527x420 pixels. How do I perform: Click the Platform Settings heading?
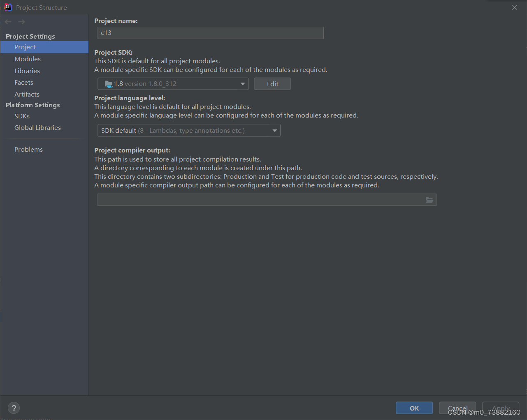click(x=33, y=105)
